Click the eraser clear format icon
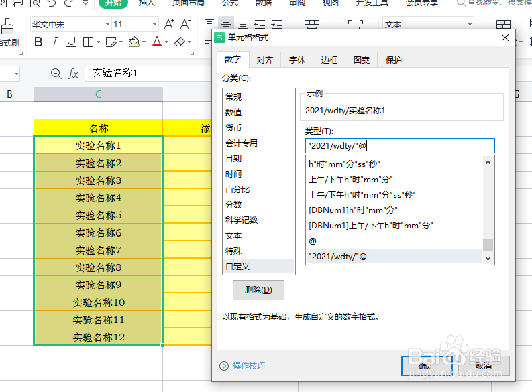This screenshot has height=392, width=532. tap(180, 42)
